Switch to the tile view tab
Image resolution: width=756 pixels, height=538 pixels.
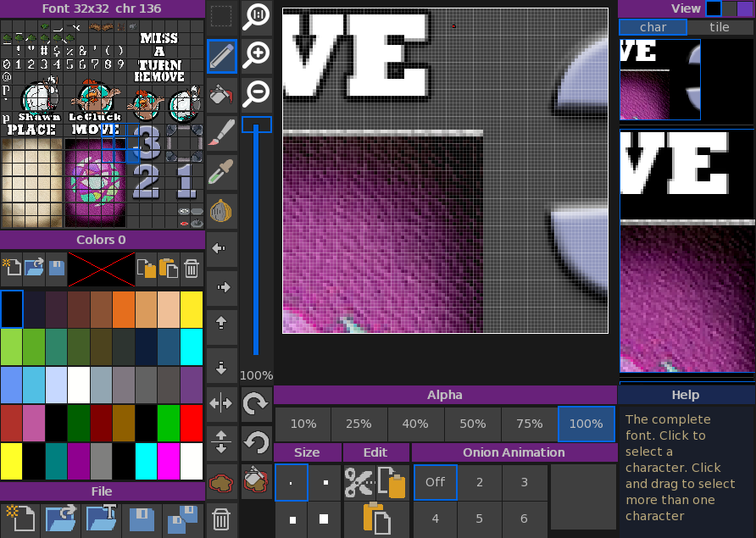coord(720,27)
